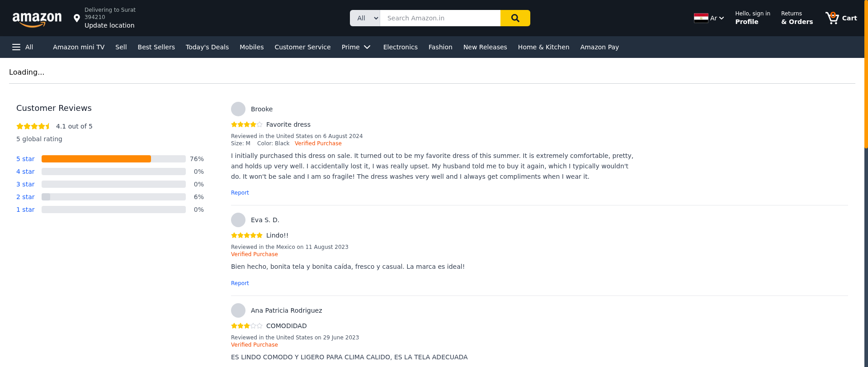Click Ana Patricia Rodriguez's avatar
Image resolution: width=868 pixels, height=367 pixels.
click(x=238, y=310)
